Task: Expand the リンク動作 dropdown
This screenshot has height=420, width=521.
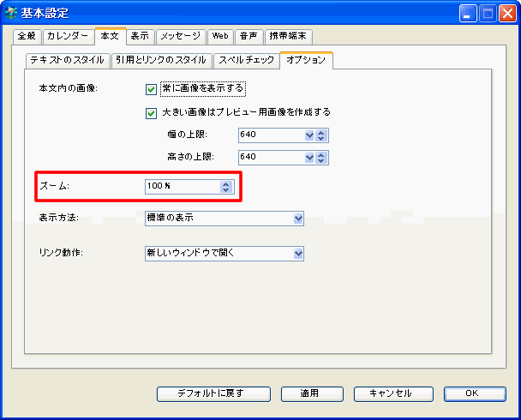Action: click(298, 254)
